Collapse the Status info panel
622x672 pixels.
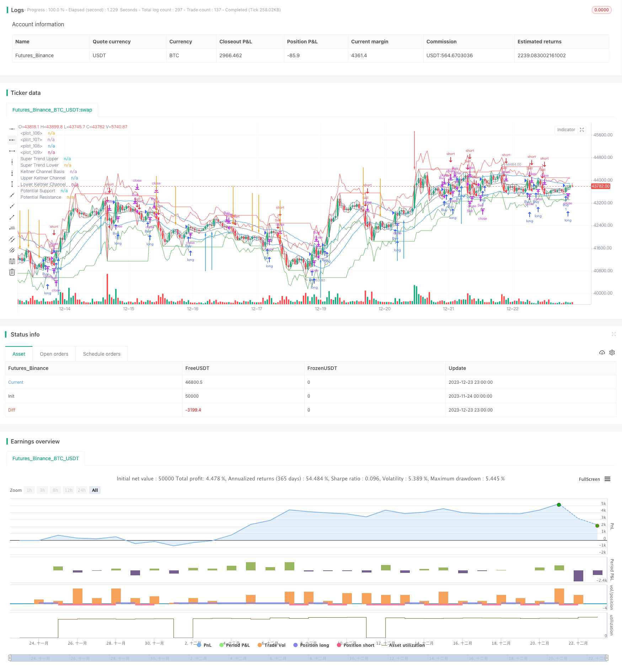click(x=613, y=334)
